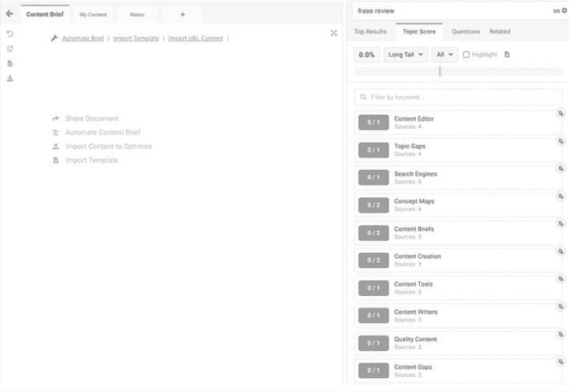This screenshot has height=392, width=571.
Task: Click the 0/1 badge for Content Editor
Action: (x=374, y=123)
